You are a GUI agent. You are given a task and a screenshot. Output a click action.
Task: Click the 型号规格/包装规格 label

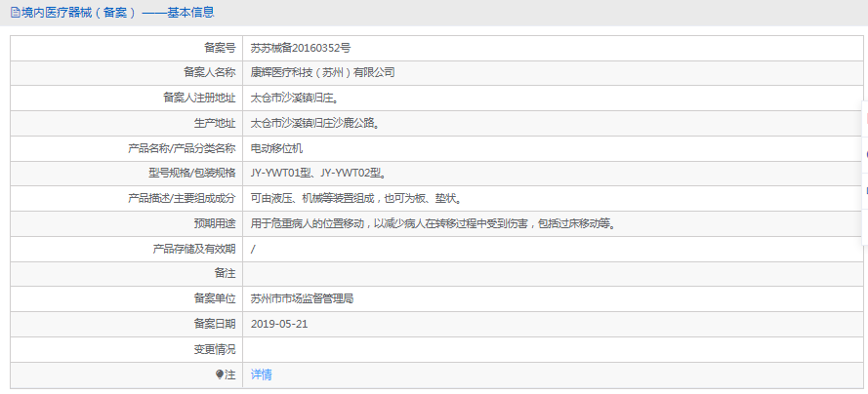(x=192, y=174)
